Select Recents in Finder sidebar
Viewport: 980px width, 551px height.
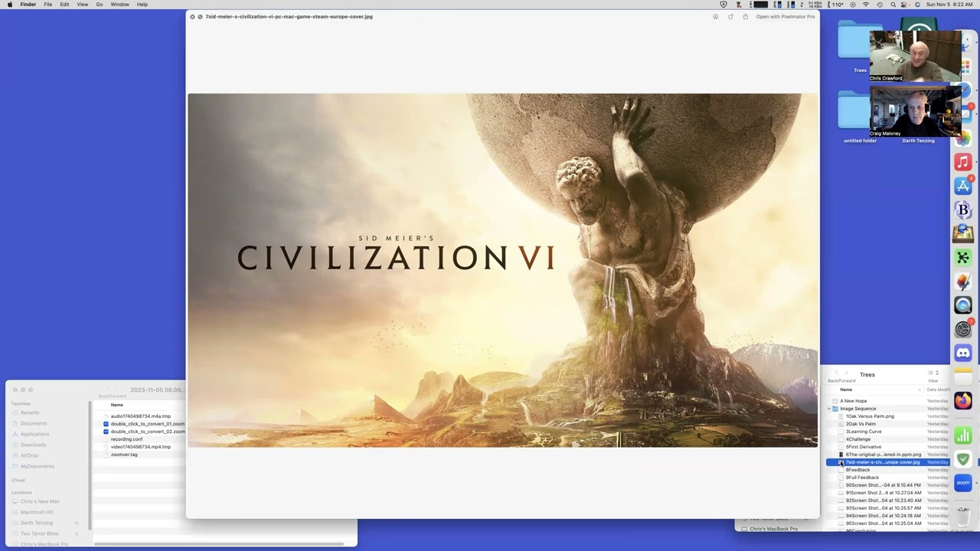[x=30, y=412]
